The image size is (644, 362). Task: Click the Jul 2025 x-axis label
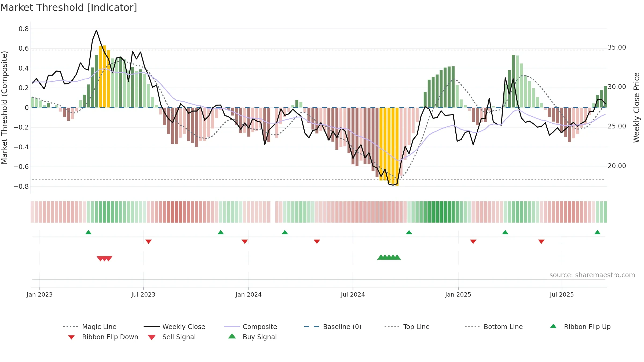point(562,294)
